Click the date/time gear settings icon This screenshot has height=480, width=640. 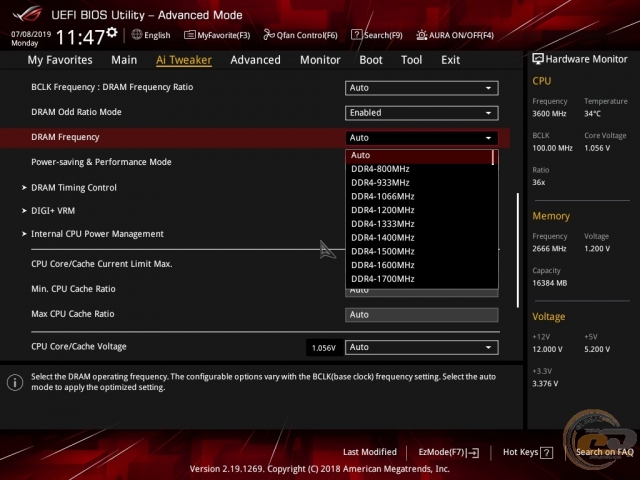tap(112, 32)
